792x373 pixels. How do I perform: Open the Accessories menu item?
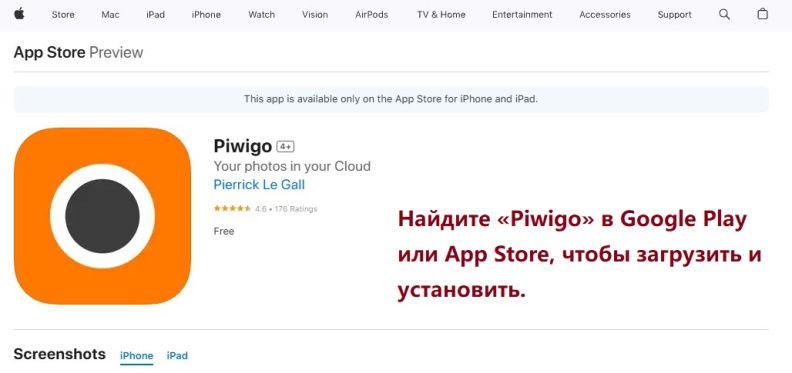click(x=605, y=15)
